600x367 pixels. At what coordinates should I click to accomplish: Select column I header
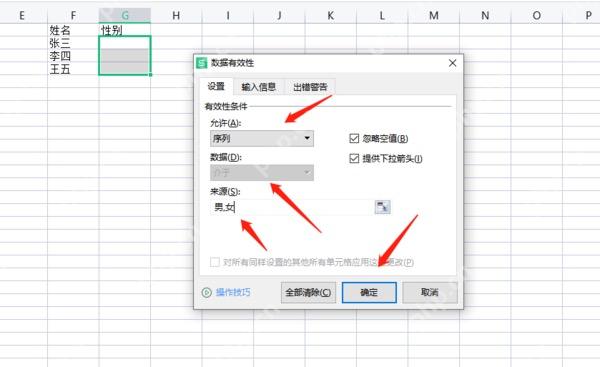coord(228,16)
